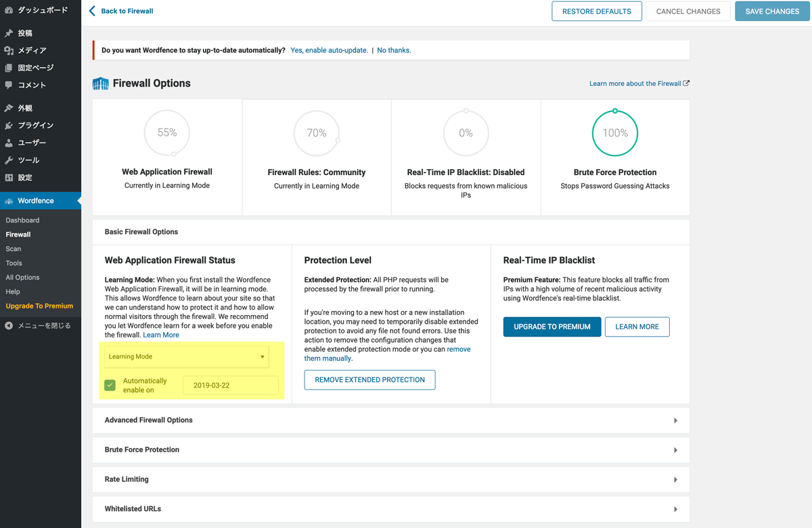This screenshot has height=528, width=812.
Task: Click the user icon beside ユーザー
Action: click(9, 143)
